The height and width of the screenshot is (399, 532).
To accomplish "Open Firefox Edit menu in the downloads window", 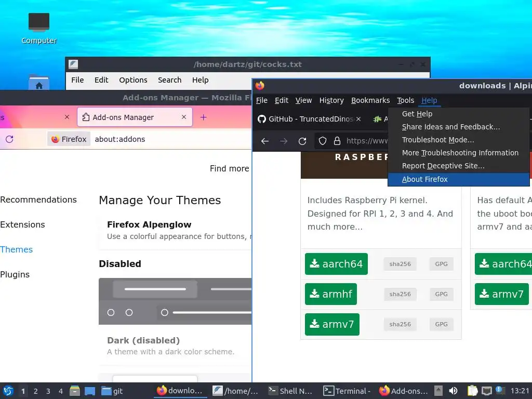I will (x=282, y=100).
